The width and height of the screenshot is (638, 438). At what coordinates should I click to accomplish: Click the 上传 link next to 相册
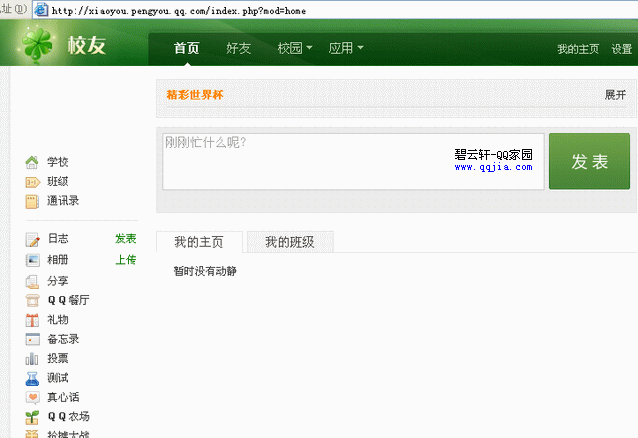[126, 260]
